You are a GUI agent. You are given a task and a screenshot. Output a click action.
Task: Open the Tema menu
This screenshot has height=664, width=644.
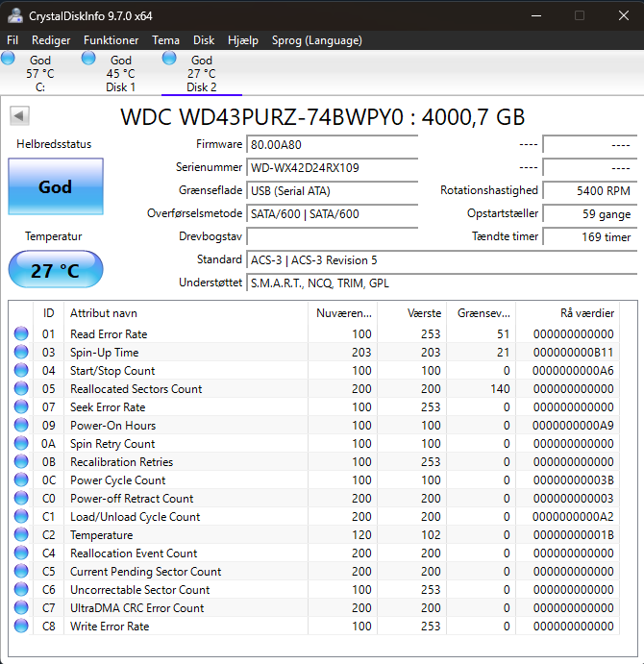tap(165, 40)
